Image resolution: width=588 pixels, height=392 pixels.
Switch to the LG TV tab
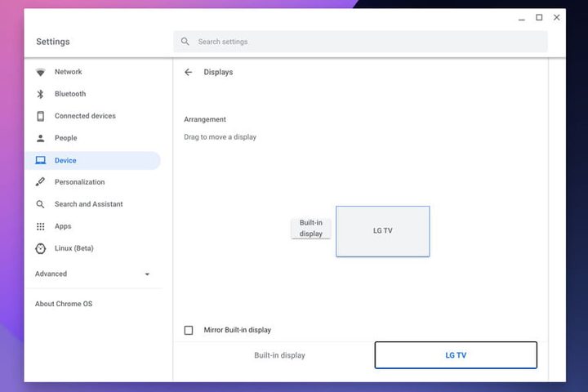pos(456,355)
